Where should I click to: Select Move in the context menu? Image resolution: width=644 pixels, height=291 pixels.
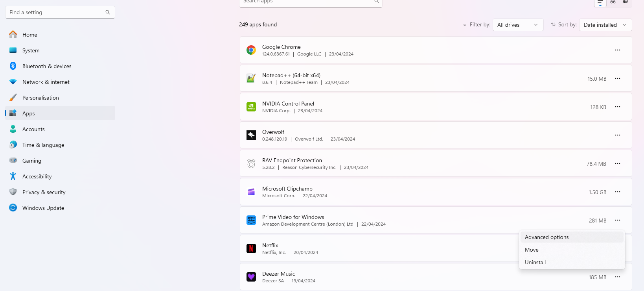[532, 250]
